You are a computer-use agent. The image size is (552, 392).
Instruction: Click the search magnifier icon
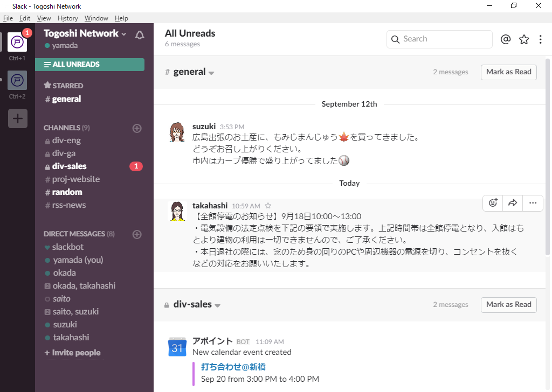pos(395,39)
